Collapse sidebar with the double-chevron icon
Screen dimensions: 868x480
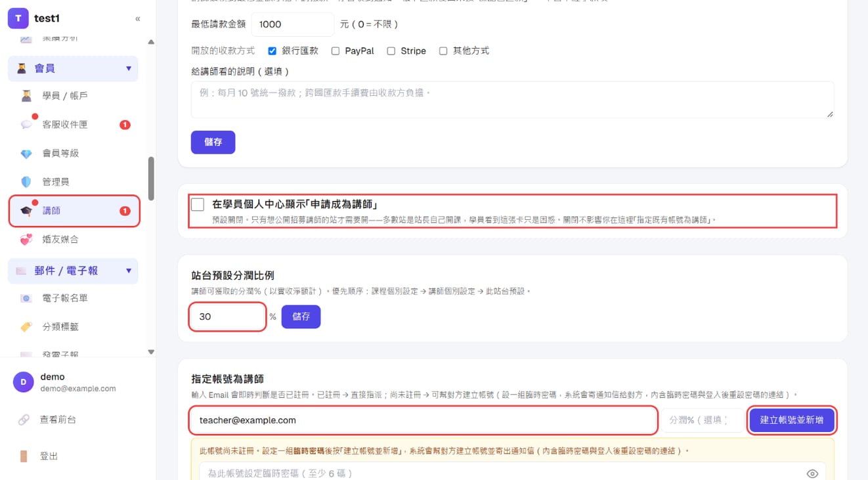pyautogui.click(x=137, y=19)
